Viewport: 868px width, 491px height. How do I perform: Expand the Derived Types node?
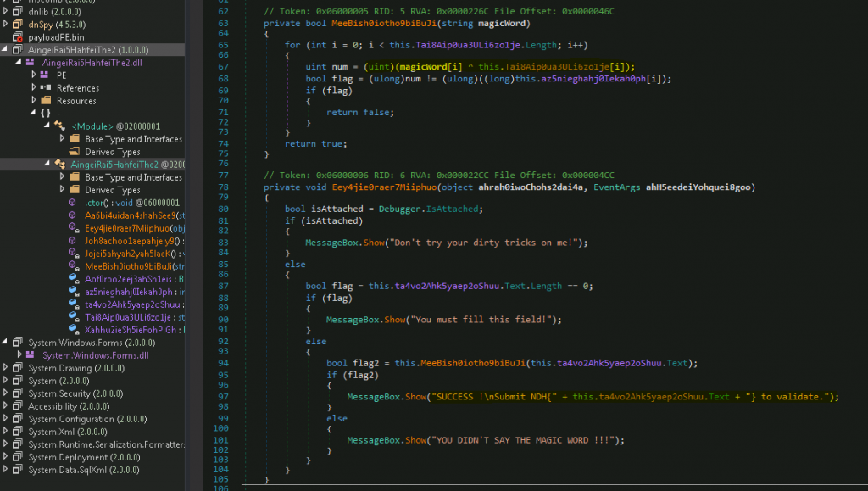(63, 189)
